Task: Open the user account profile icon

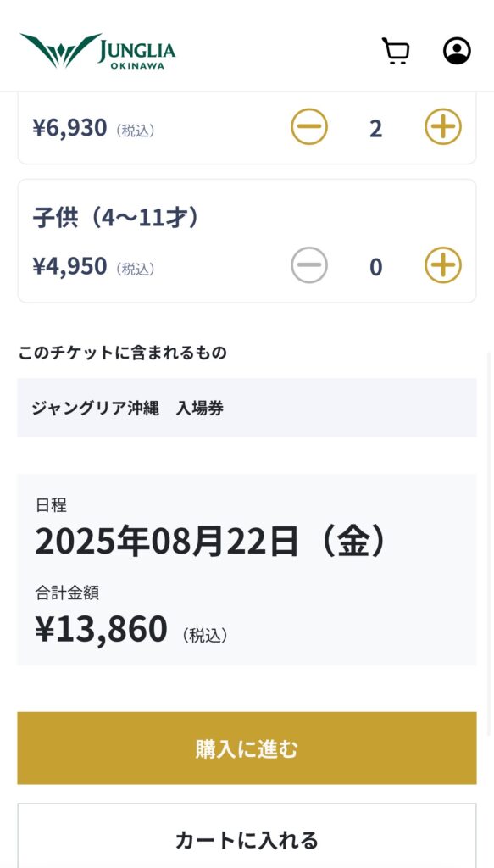Action: tap(457, 51)
